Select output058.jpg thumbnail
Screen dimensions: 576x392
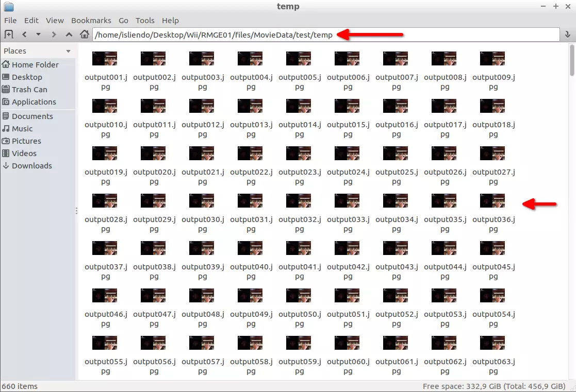(x=250, y=343)
